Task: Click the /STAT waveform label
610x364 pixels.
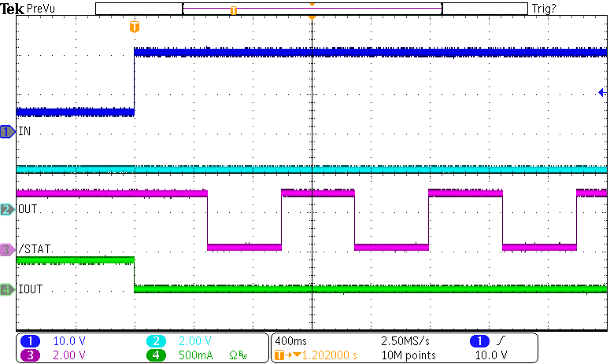Action: click(34, 249)
